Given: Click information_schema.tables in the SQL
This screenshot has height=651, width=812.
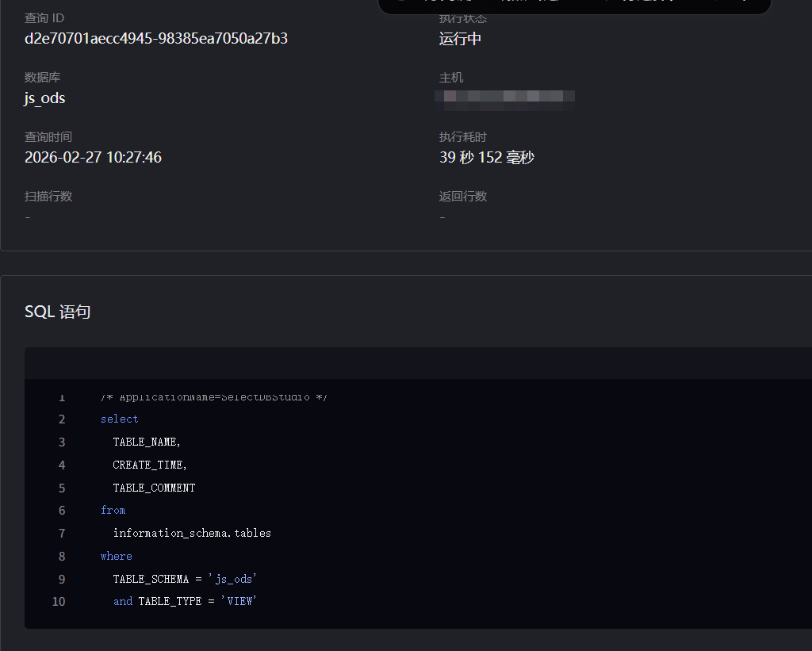Looking at the screenshot, I should (192, 533).
